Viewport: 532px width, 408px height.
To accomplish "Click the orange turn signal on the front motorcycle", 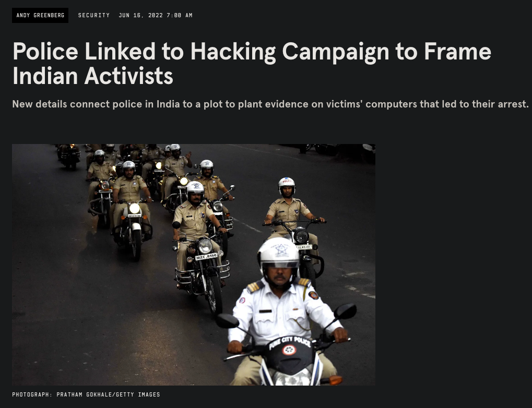I will pyautogui.click(x=335, y=380).
